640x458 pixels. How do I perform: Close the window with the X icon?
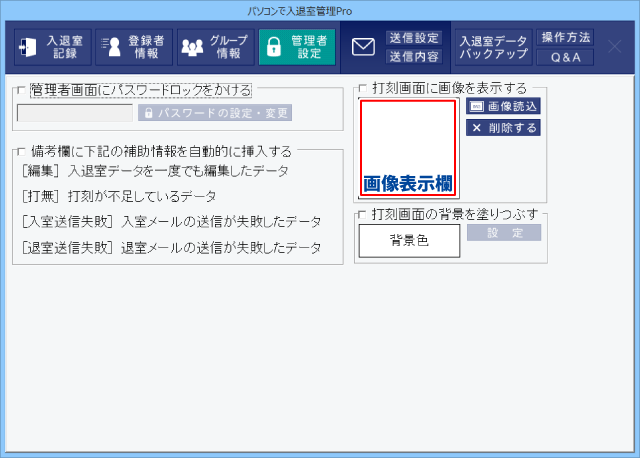coord(615,47)
